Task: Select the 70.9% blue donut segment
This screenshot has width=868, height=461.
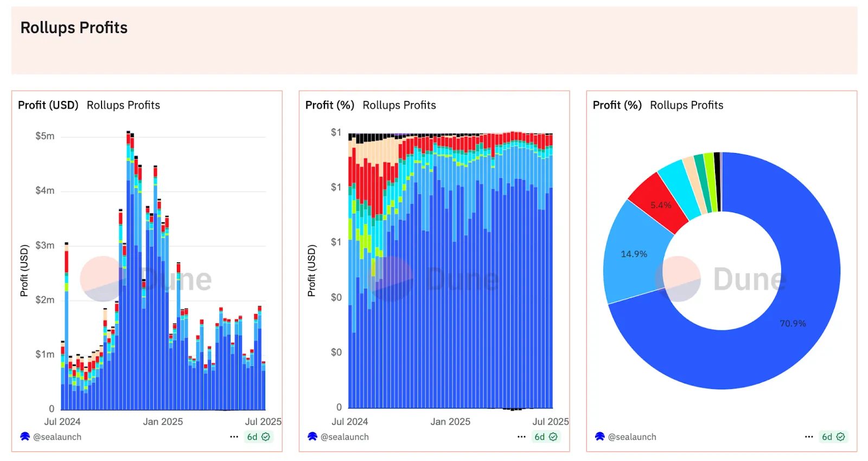Action: pos(793,323)
